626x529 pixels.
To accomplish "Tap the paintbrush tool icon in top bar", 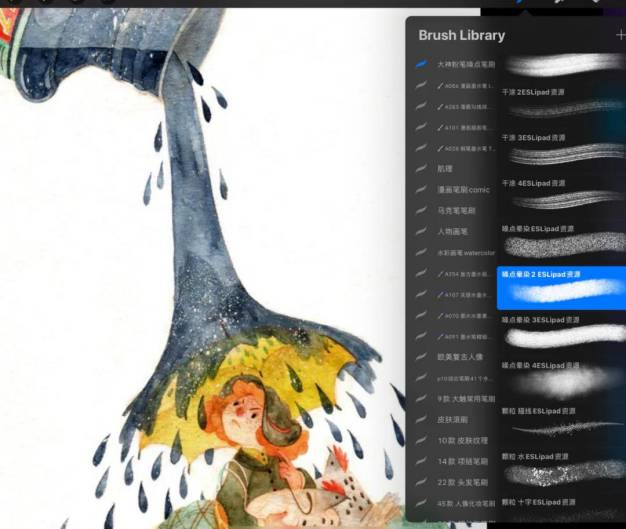I will [522, 3].
